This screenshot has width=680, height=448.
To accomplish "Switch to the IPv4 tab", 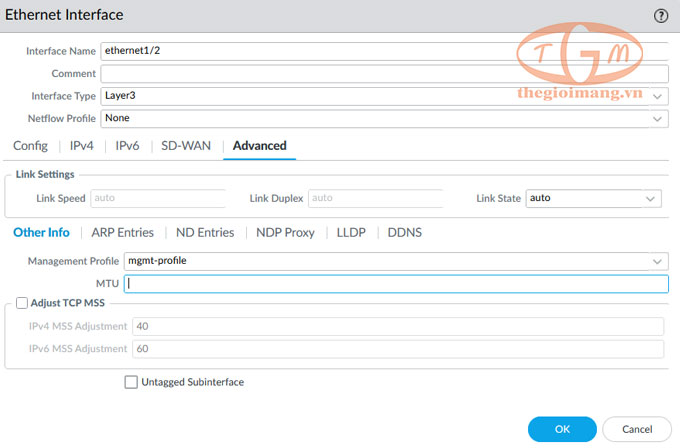I will tap(82, 146).
